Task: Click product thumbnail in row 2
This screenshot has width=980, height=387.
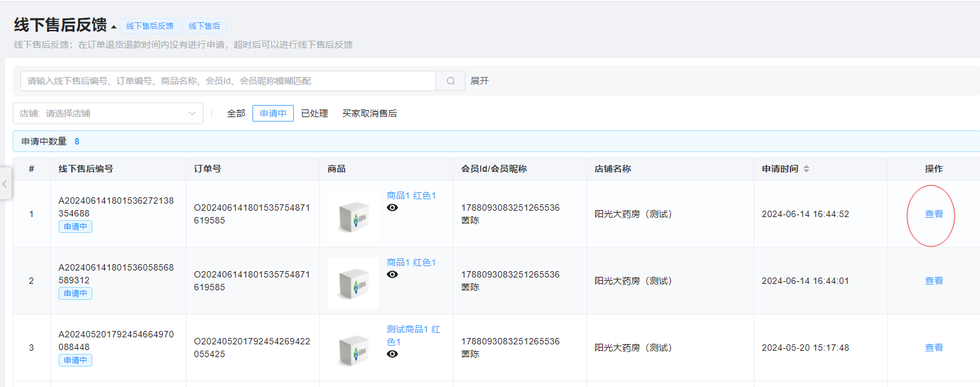Action: coord(353,283)
